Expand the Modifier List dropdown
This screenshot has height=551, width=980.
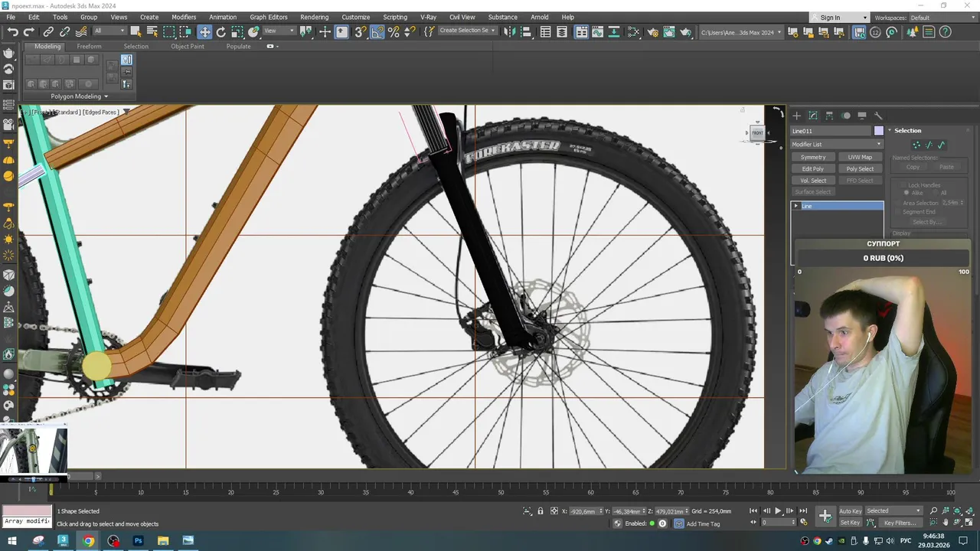[x=837, y=144]
